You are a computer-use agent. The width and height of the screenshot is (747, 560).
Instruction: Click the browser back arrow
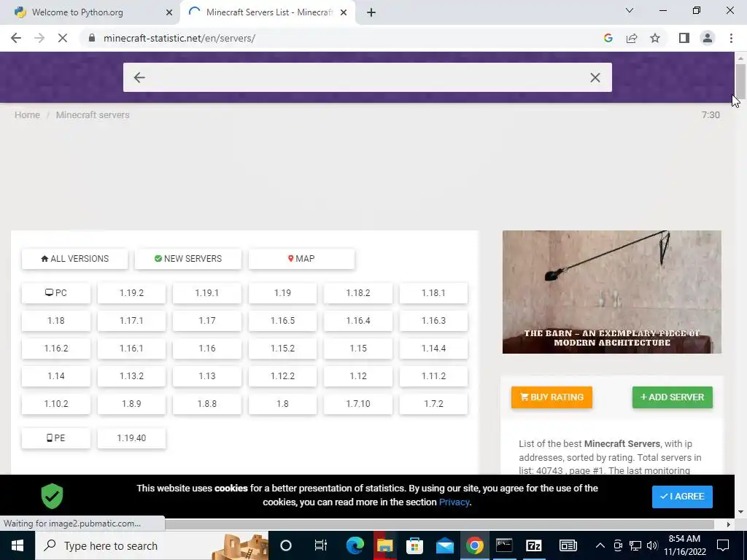pyautogui.click(x=16, y=38)
